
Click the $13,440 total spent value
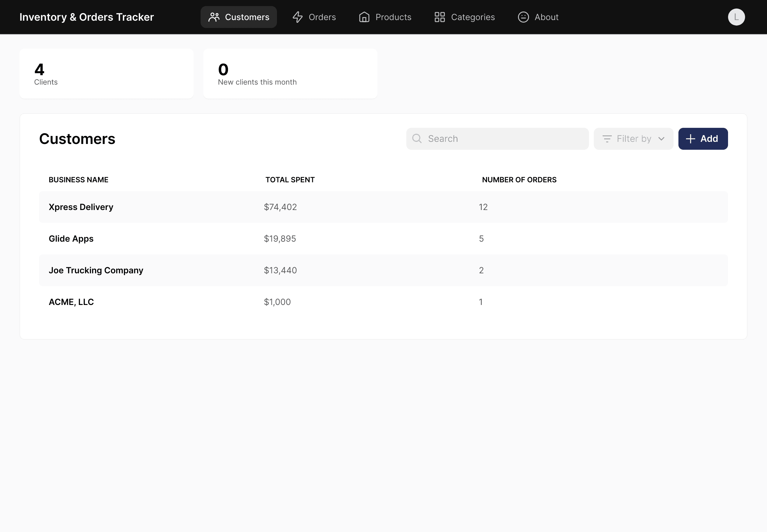tap(280, 270)
